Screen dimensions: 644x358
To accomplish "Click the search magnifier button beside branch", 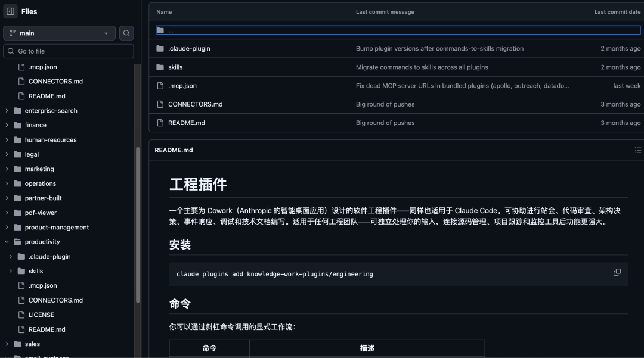I will point(126,33).
